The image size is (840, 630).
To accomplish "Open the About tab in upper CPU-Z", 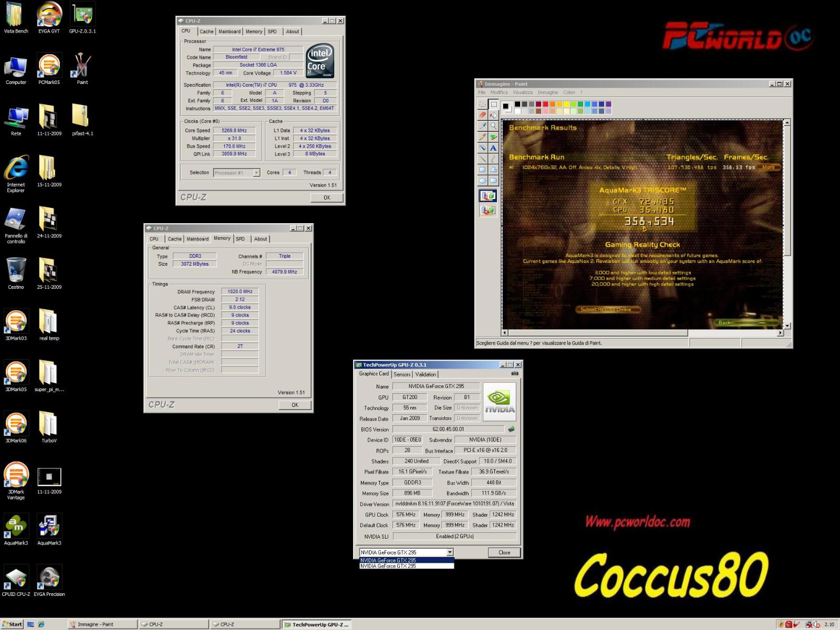I will (293, 31).
